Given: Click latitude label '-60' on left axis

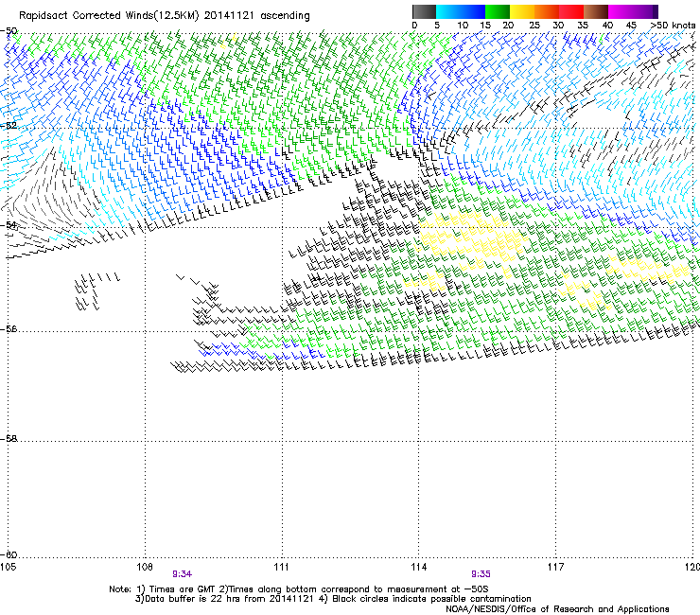Looking at the screenshot, I should [x=9, y=554].
